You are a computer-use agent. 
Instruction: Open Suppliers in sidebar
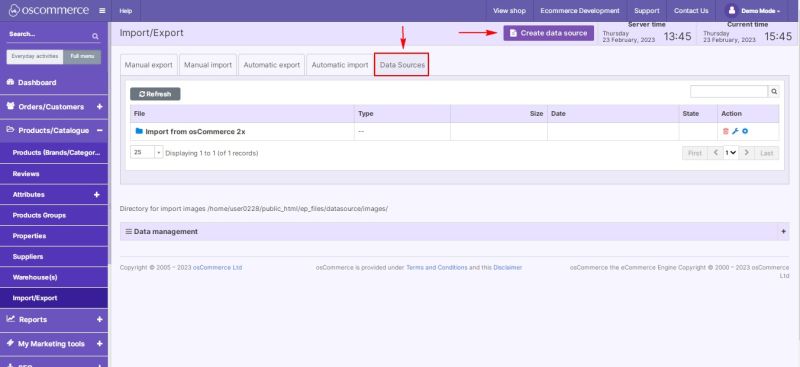54,257
